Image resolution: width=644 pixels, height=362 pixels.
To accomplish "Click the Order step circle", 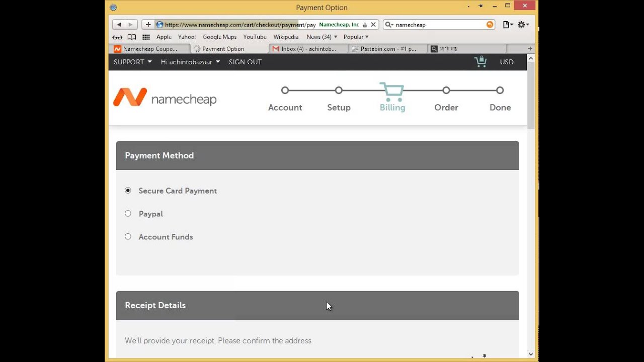I will point(446,90).
